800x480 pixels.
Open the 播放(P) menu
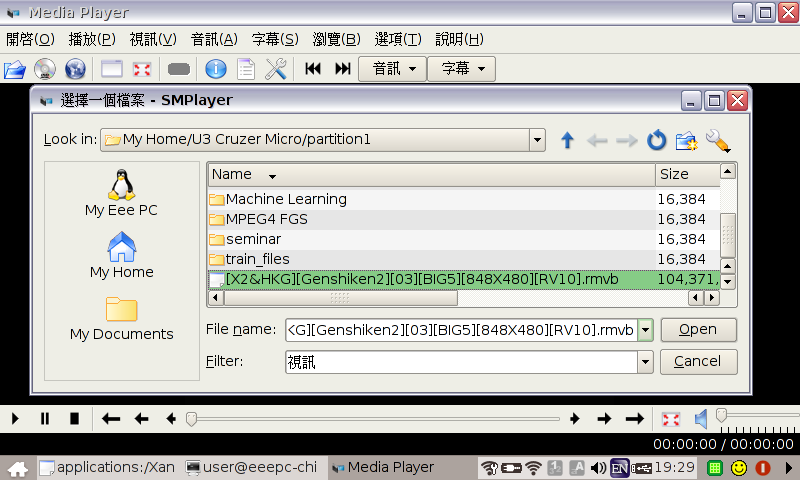[92, 40]
